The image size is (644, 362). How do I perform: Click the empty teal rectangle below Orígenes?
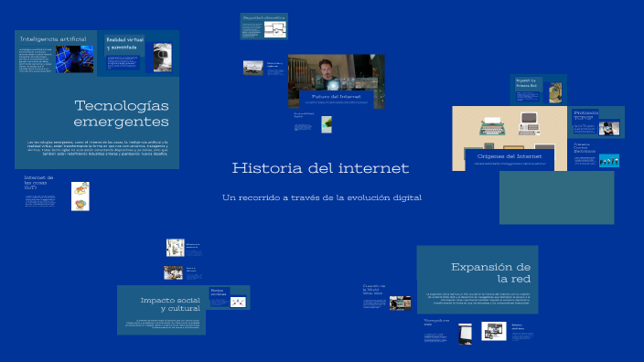556,197
